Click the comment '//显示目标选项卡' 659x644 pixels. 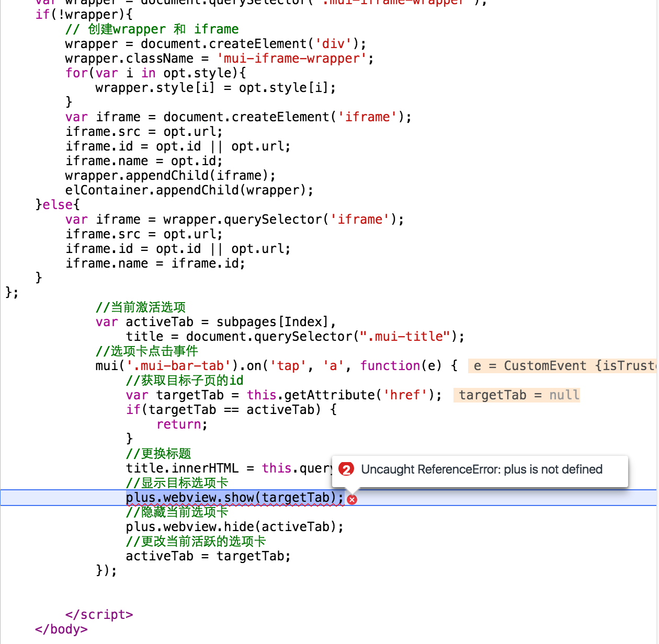[177, 483]
